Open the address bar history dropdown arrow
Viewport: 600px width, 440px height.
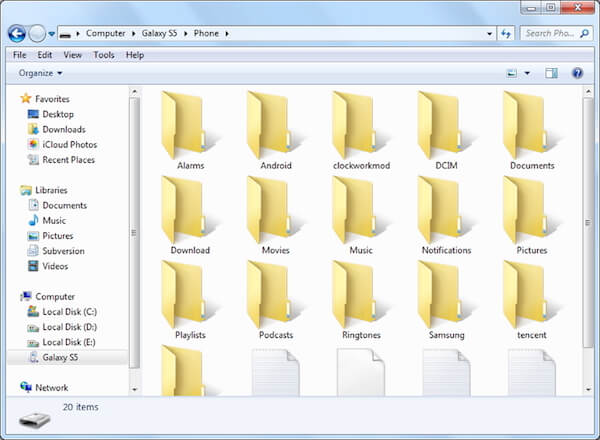pyautogui.click(x=489, y=34)
